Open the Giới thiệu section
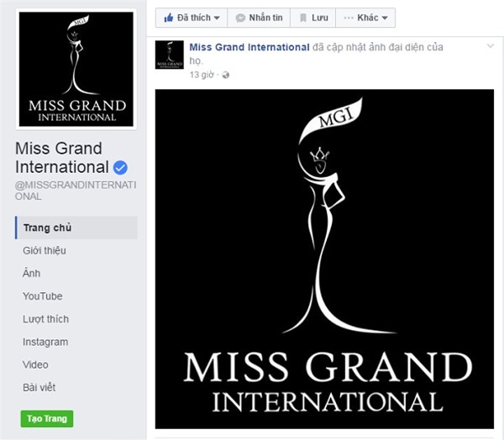The image size is (504, 440). [x=45, y=250]
